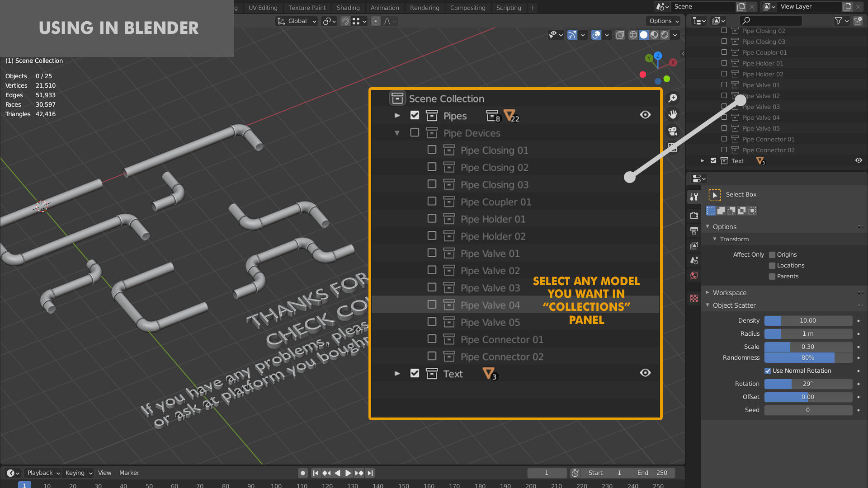Choose the Subtract selection mode icon

pos(731,211)
